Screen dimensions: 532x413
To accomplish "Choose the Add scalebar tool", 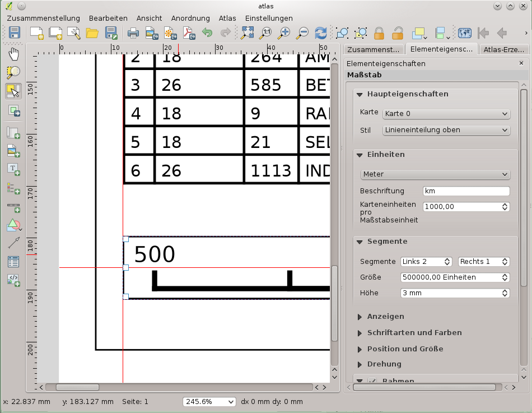I will point(13,206).
